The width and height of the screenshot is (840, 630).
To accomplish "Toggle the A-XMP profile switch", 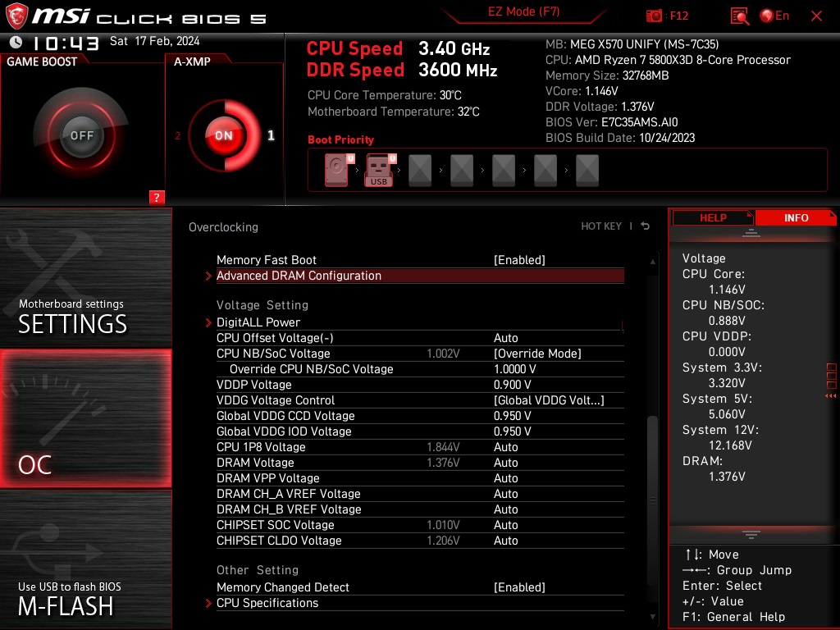I will pyautogui.click(x=223, y=135).
